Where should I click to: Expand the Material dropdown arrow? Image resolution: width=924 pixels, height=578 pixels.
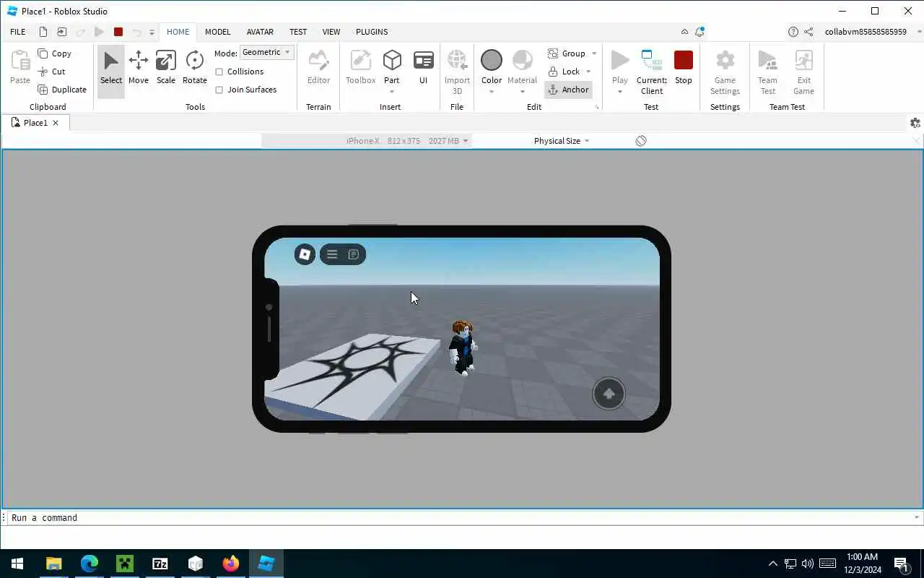pos(522,92)
